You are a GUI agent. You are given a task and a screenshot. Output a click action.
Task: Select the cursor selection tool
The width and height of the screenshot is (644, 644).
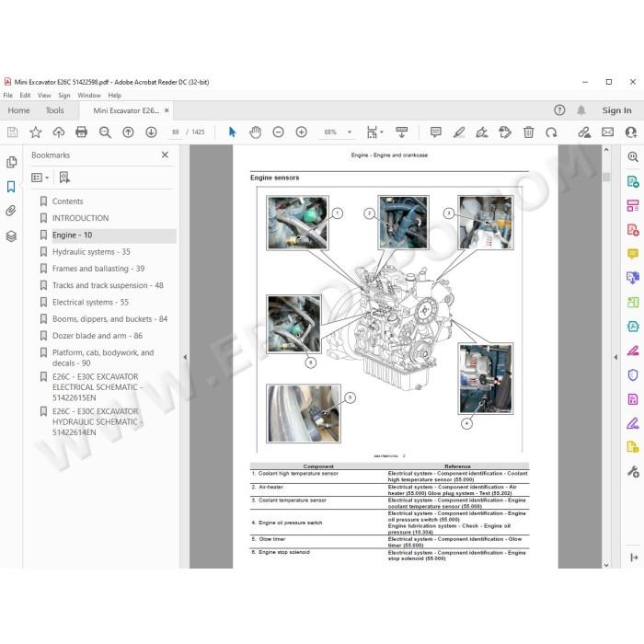[x=232, y=132]
